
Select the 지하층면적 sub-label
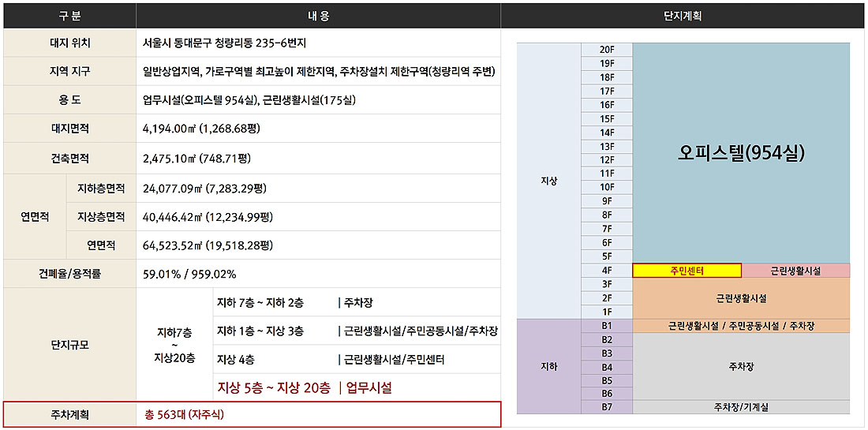(x=101, y=189)
